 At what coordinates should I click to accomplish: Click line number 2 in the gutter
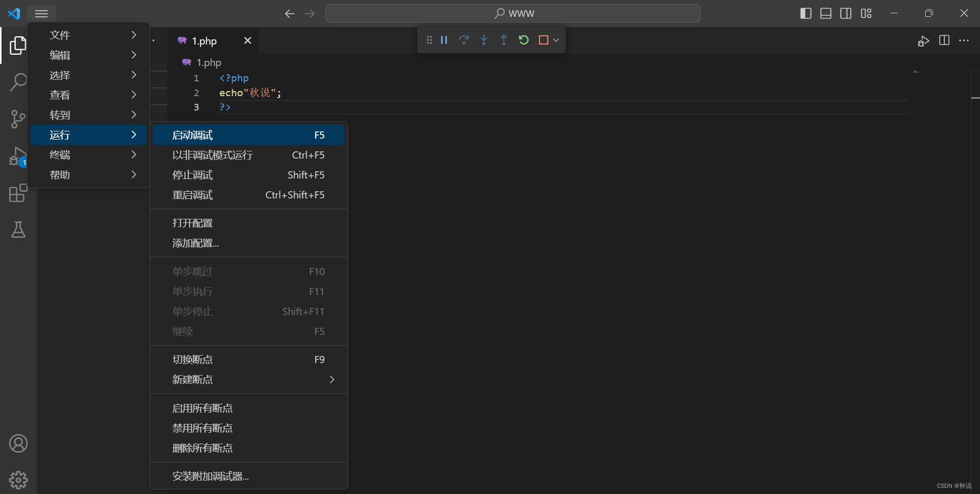[x=196, y=93]
